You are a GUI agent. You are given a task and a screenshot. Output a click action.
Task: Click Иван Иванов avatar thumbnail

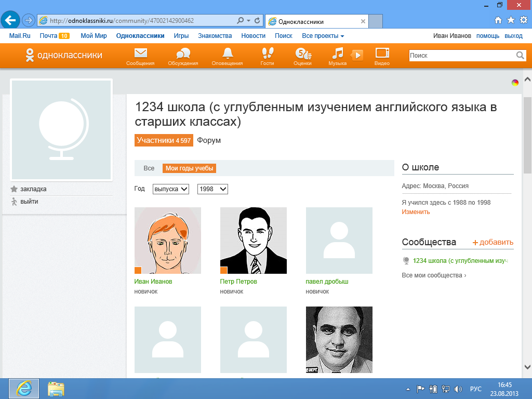(x=168, y=241)
